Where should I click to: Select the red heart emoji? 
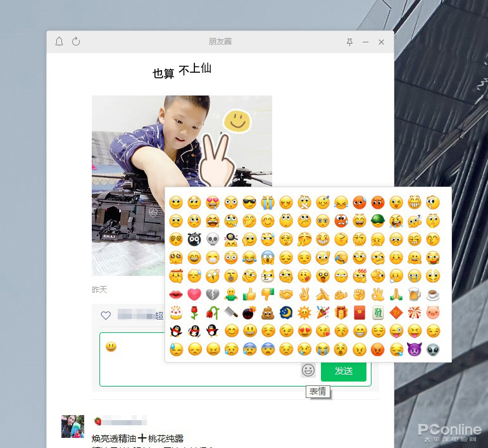point(194,294)
